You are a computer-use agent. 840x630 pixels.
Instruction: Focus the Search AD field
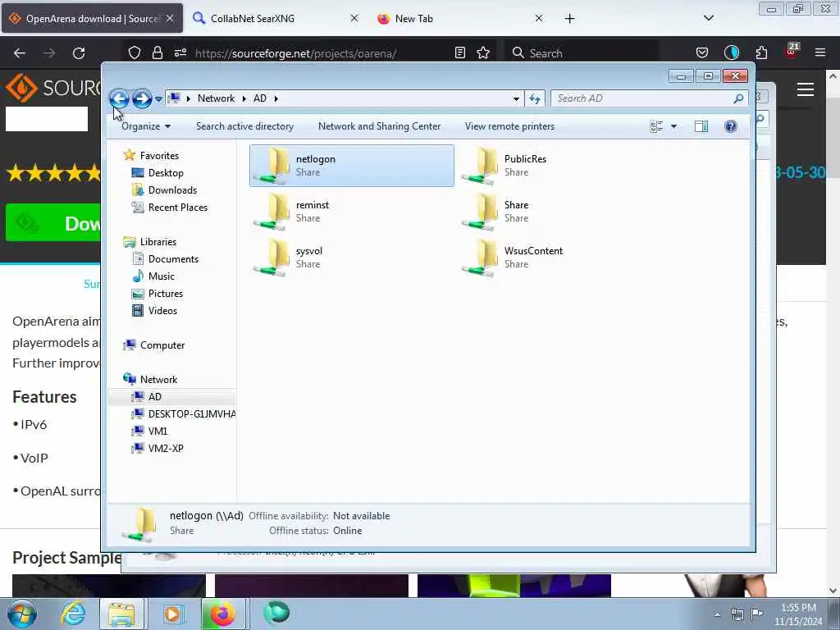point(643,98)
